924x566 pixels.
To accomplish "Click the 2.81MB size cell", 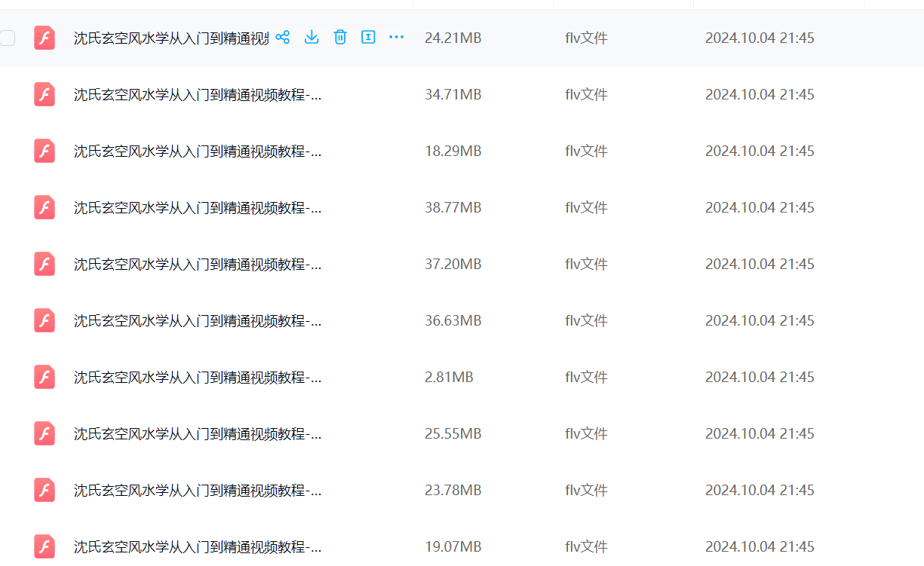I will [449, 377].
